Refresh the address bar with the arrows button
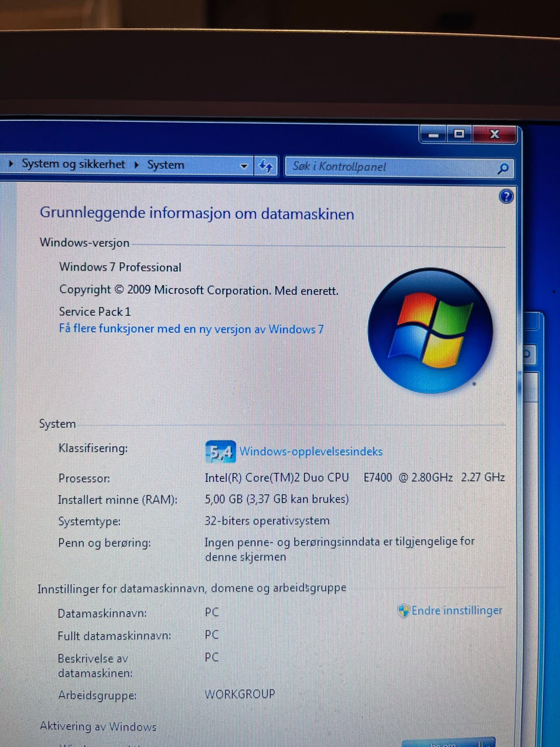Screen dimensions: 560x747 coord(265,166)
